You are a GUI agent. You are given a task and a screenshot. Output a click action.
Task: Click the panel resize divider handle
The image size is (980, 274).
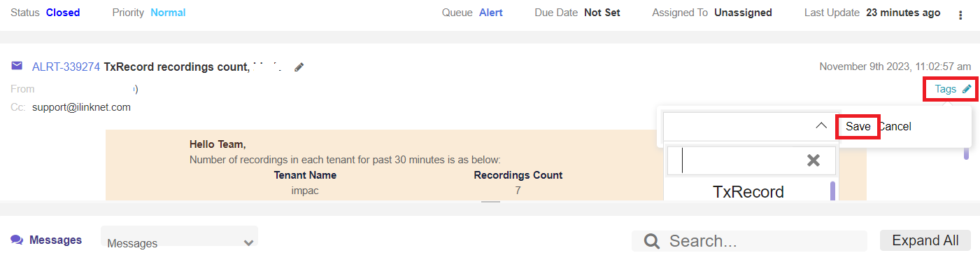click(x=491, y=202)
